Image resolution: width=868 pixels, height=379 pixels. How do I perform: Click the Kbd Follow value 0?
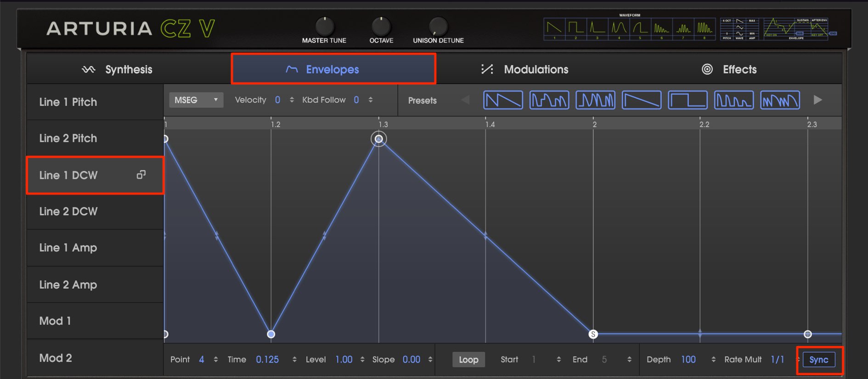tap(356, 100)
